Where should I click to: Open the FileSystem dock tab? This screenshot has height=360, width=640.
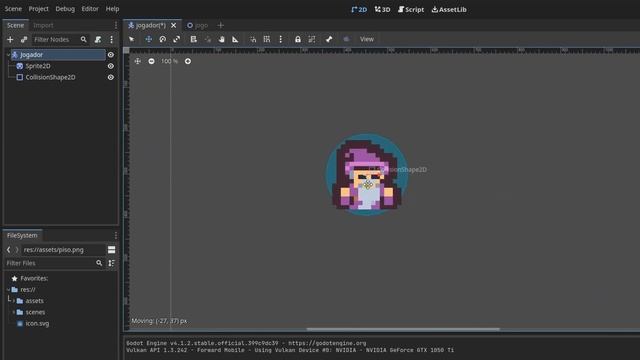22,236
